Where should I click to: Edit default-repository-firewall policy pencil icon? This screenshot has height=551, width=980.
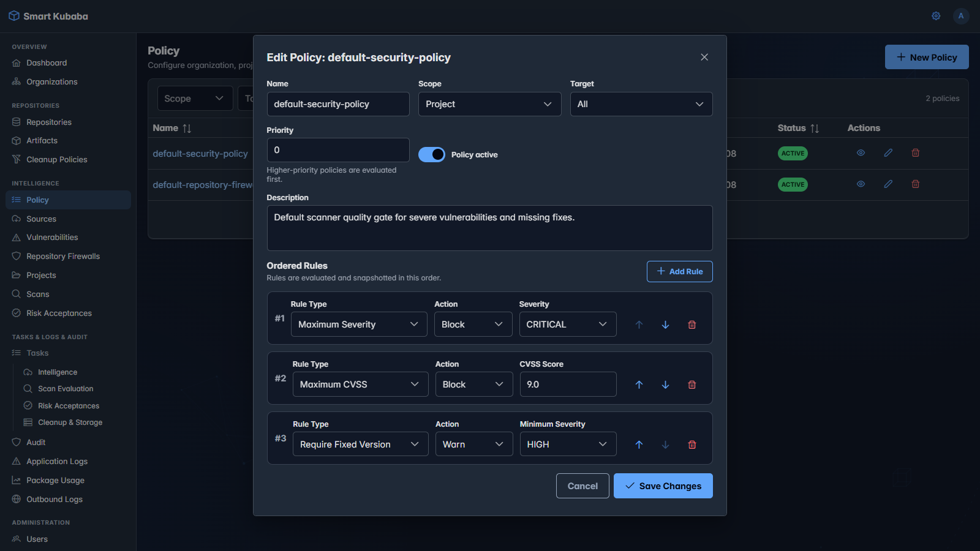tap(888, 184)
